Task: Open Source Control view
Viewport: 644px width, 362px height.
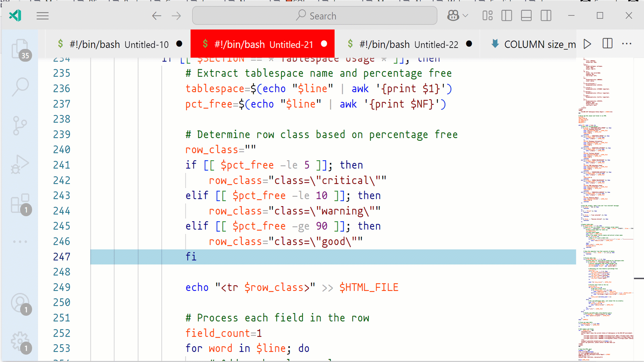Action: tap(20, 125)
